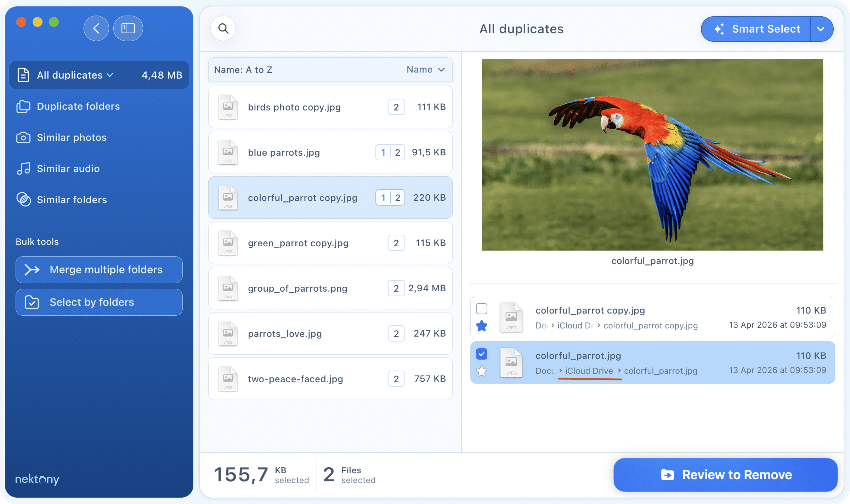Click the sparkle icon on Smart Select
The image size is (850, 504).
[719, 29]
